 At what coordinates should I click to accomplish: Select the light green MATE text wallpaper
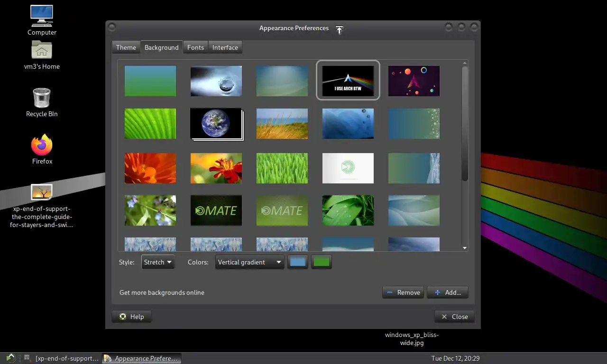click(282, 210)
